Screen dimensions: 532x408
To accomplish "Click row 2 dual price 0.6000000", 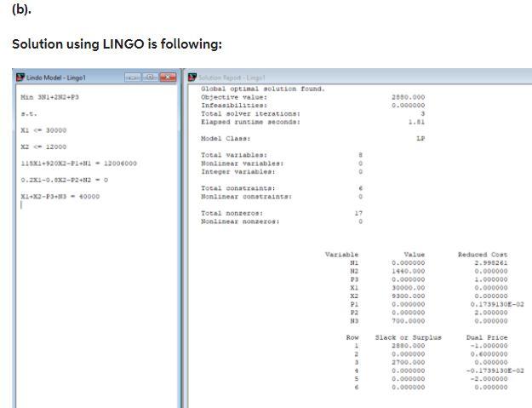I will (491, 354).
